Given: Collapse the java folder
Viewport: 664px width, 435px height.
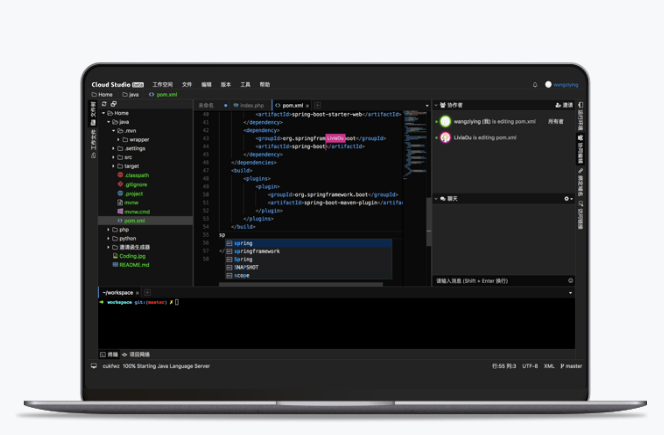Looking at the screenshot, I should (108, 122).
